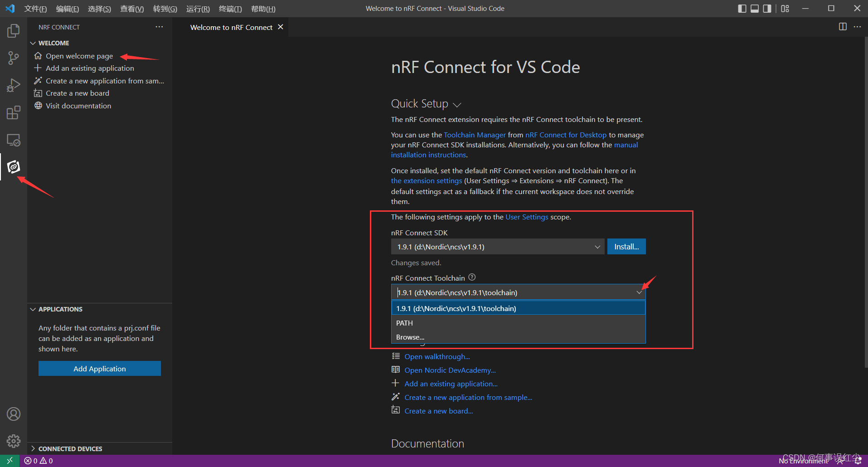Open the 查看(V) menu
Image resolution: width=868 pixels, height=467 pixels.
(x=132, y=9)
